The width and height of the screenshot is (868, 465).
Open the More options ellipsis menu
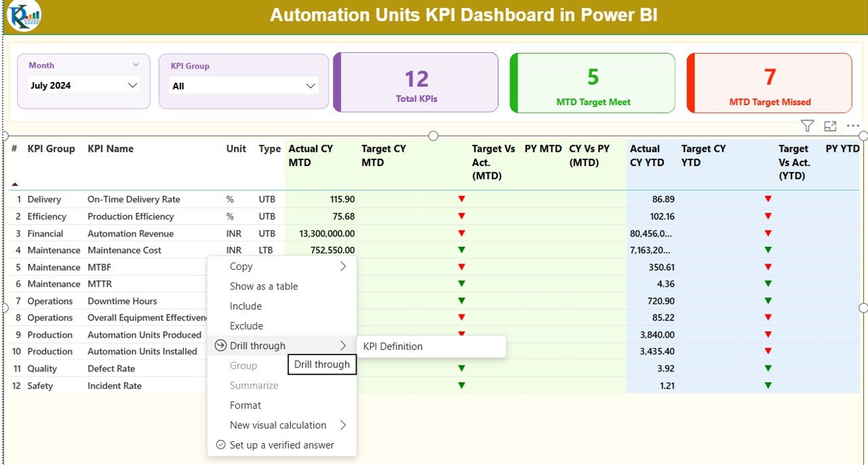coord(853,126)
